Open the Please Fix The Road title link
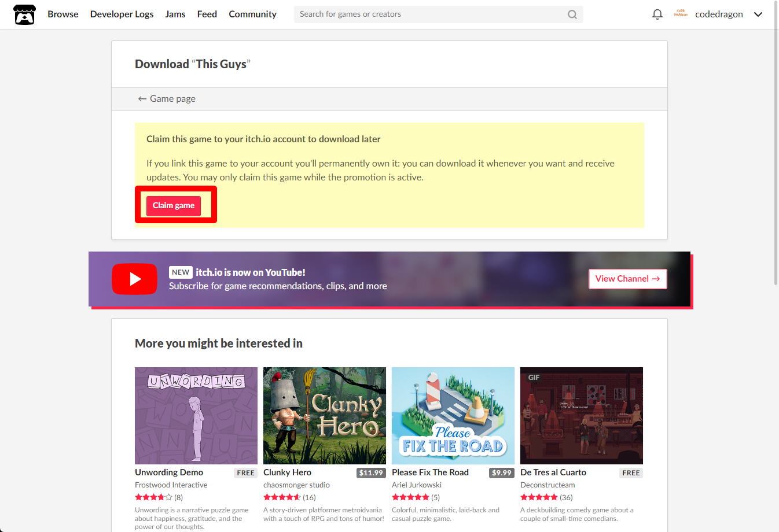The height and width of the screenshot is (532, 779). [x=430, y=472]
